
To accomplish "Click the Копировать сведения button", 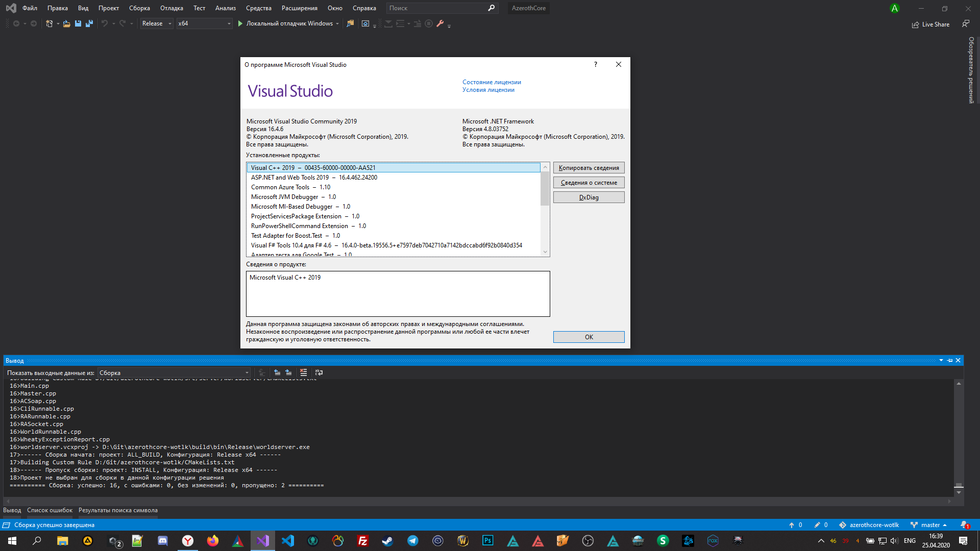I will [x=589, y=168].
